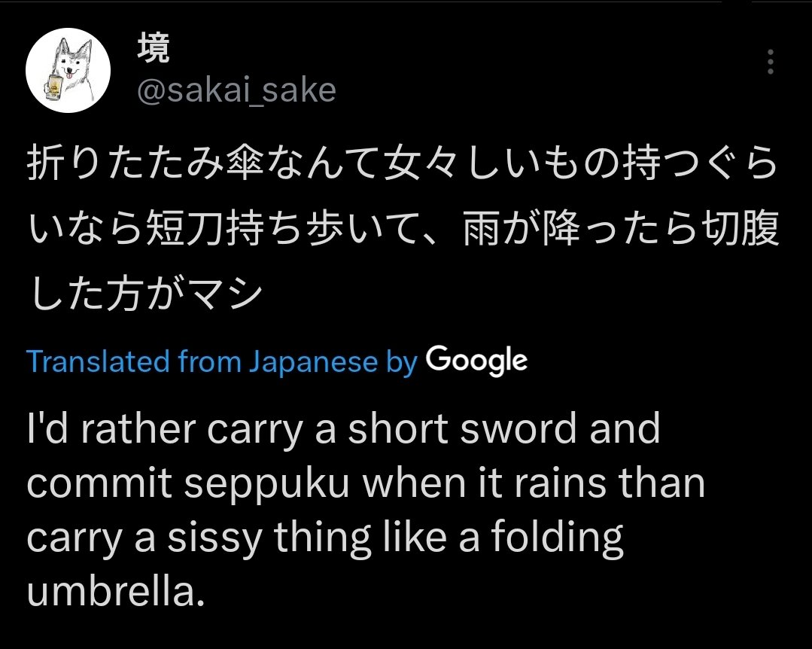Click the "Translated from Japanese by" link

222,362
